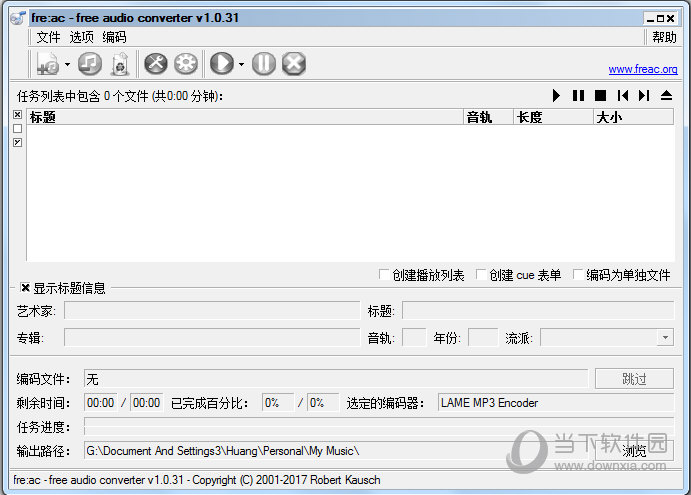691x495 pixels.
Task: Enable the 创建播放列表 checkbox
Action: pyautogui.click(x=384, y=275)
